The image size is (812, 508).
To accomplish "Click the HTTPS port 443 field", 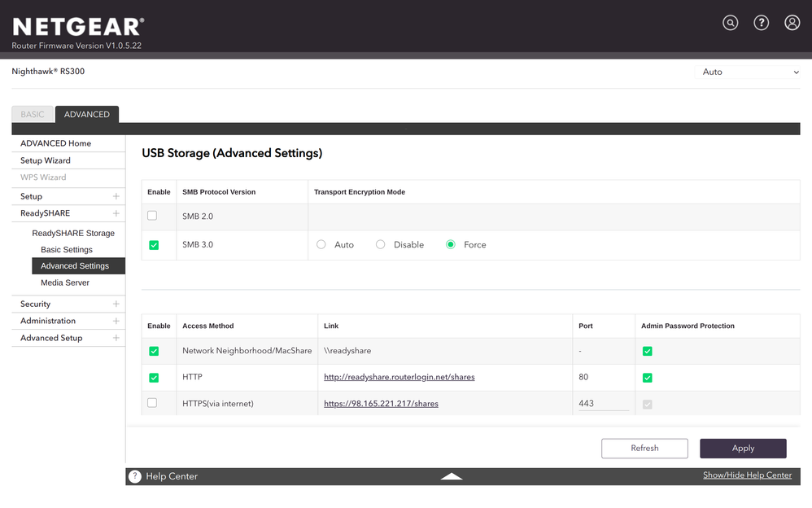I will coord(603,403).
